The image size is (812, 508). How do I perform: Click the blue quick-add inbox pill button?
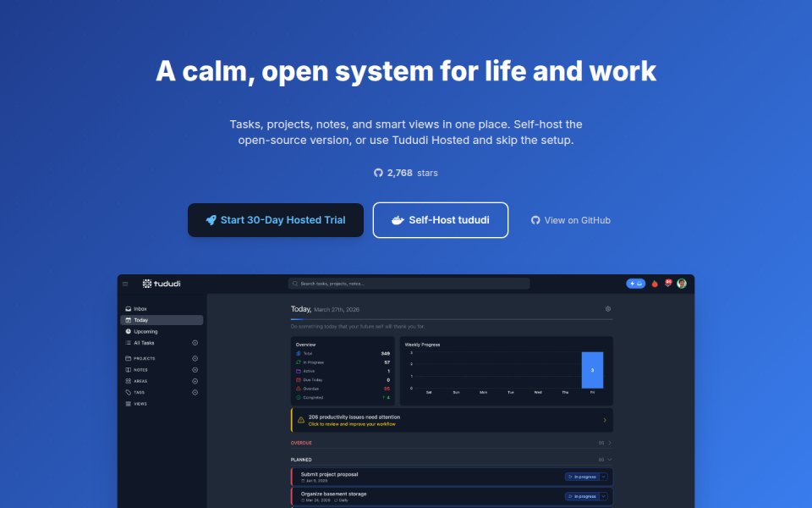point(635,284)
